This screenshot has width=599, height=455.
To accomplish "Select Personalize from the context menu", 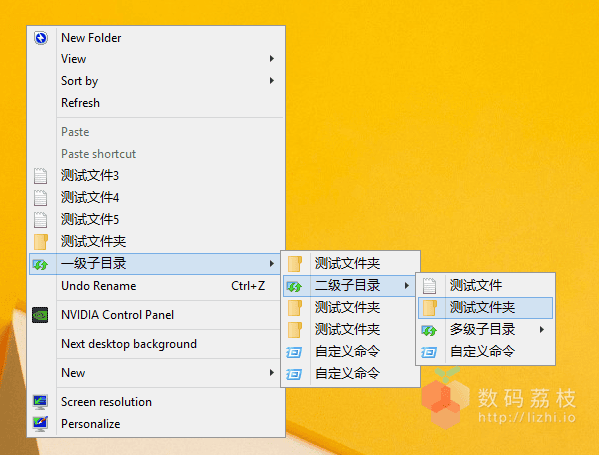I will click(x=157, y=424).
